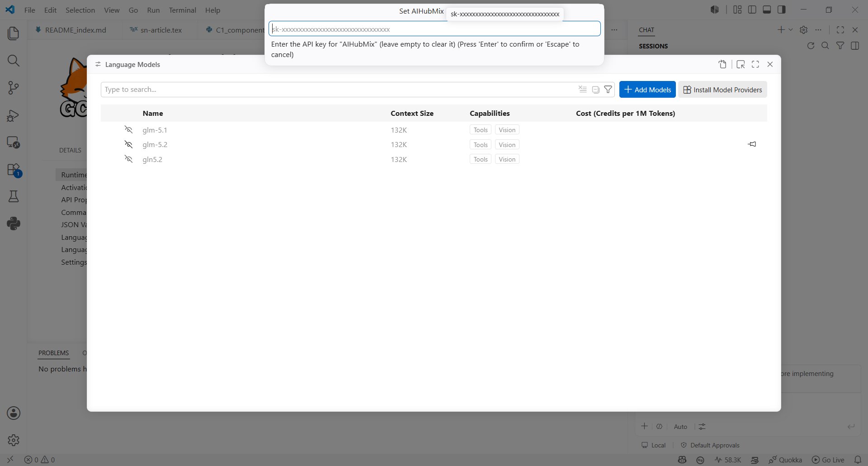Toggle visibility of model gln5.2
This screenshot has height=466, width=868.
point(129,159)
